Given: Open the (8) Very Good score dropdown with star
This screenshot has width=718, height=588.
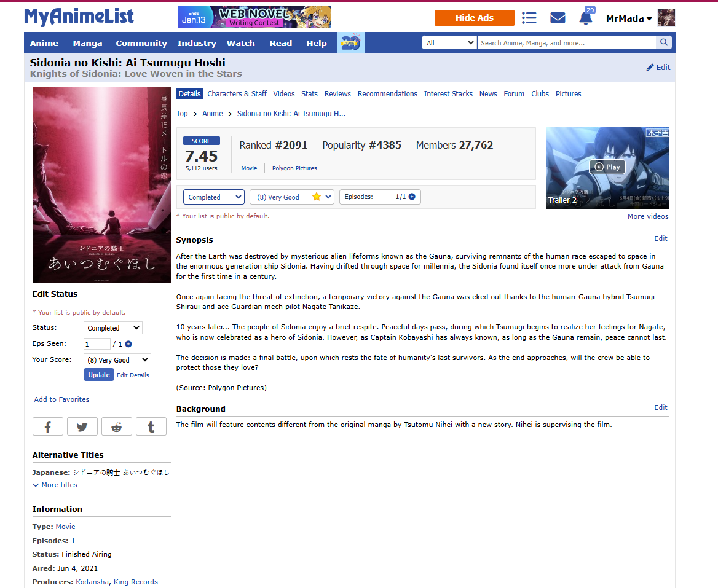Looking at the screenshot, I should (292, 197).
